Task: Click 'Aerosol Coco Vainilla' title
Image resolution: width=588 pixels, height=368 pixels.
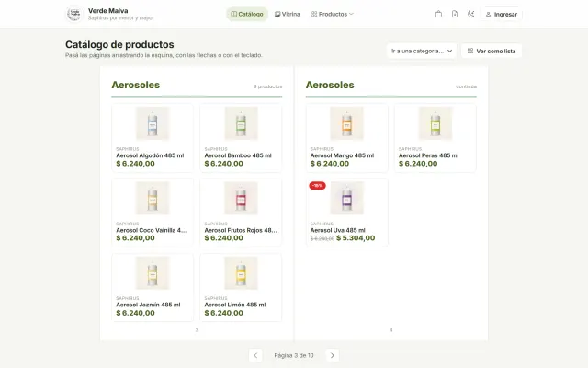Action: 151,230
